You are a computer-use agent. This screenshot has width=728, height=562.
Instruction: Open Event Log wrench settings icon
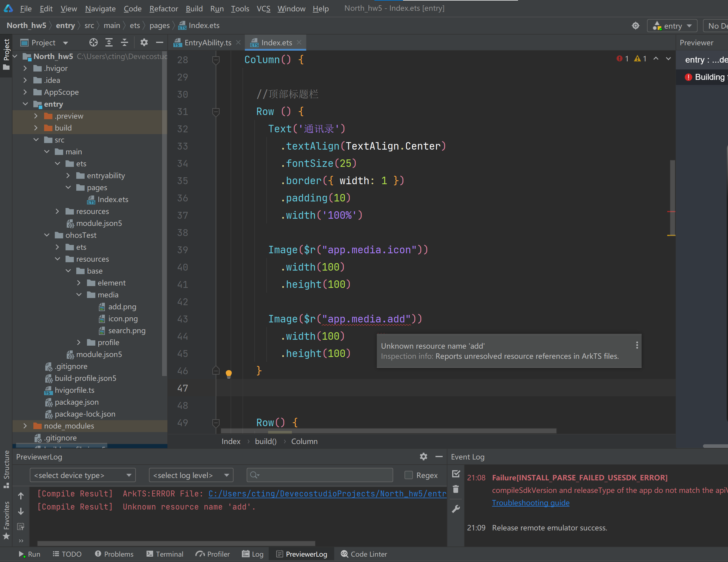[456, 509]
